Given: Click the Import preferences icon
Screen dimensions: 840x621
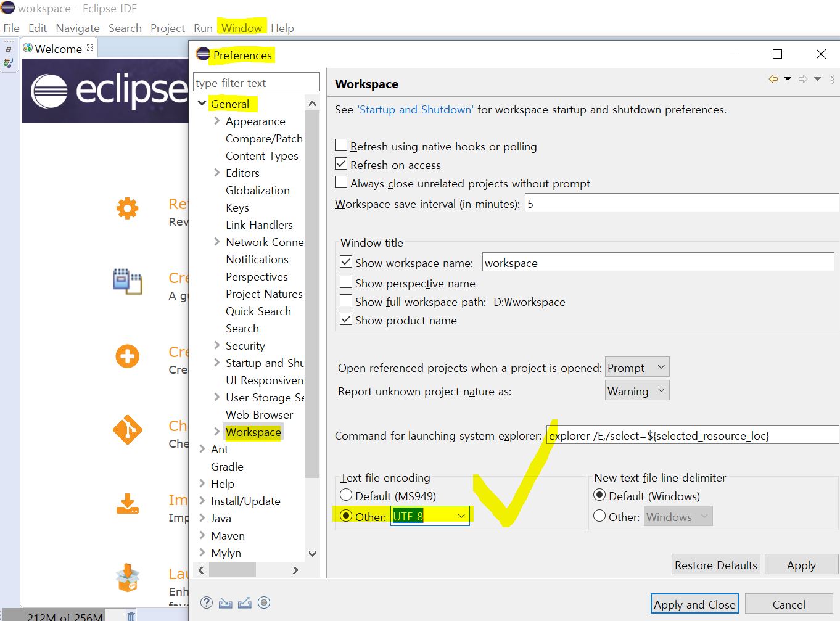Looking at the screenshot, I should [225, 603].
